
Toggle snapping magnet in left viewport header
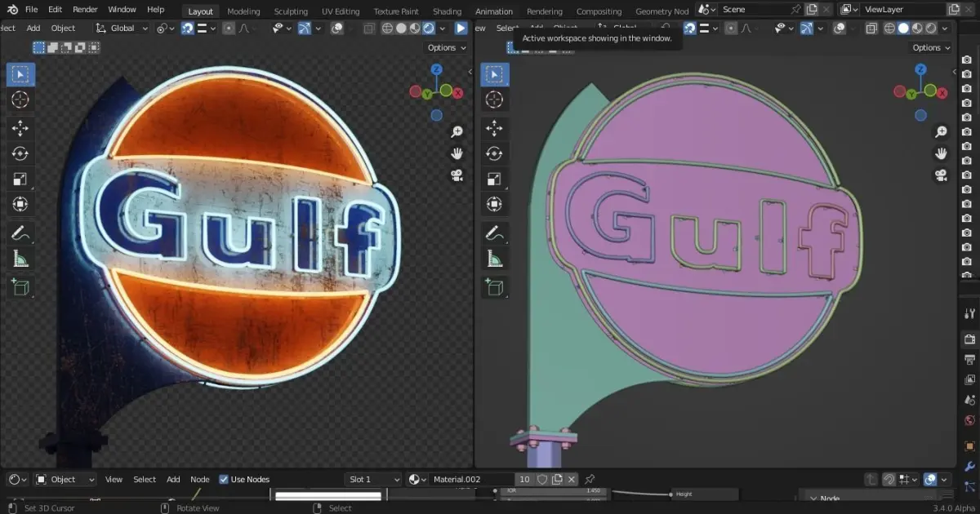click(188, 28)
